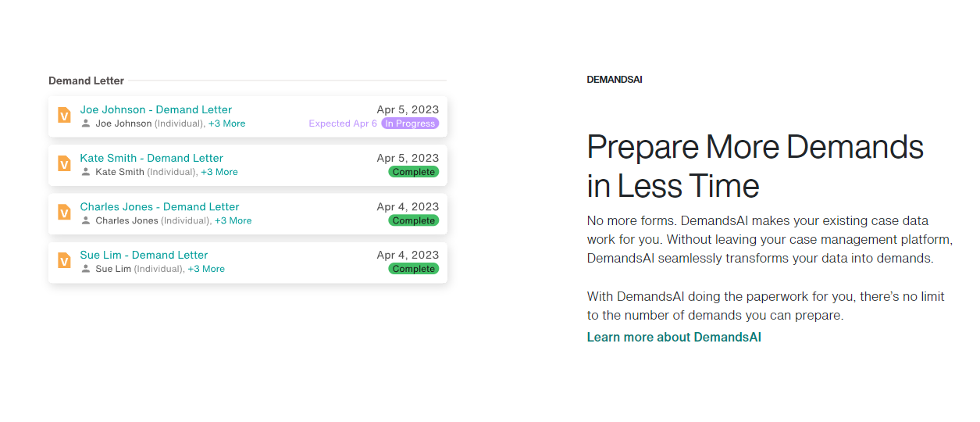Follow the Learn more about DemandsAI link

click(x=674, y=338)
